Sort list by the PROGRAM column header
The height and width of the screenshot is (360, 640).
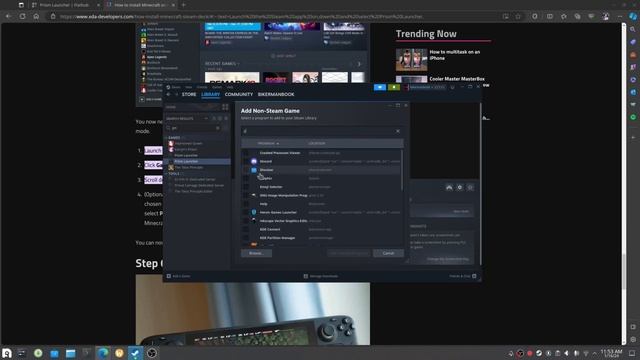pyautogui.click(x=269, y=143)
